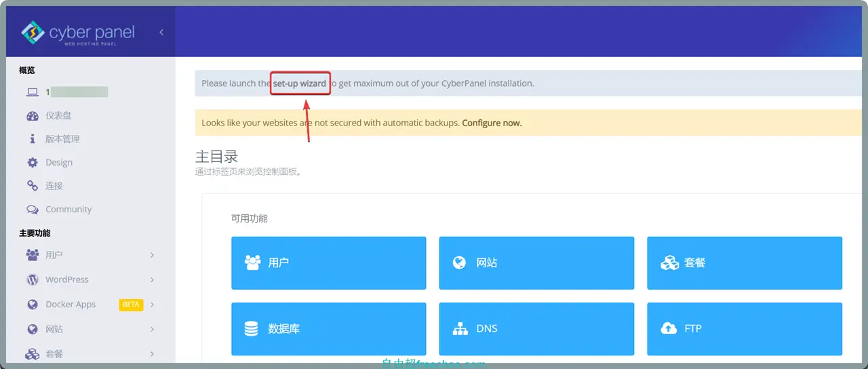The image size is (868, 369).
Task: Click the 套餐 cubes icon in sidebar
Action: pos(33,354)
